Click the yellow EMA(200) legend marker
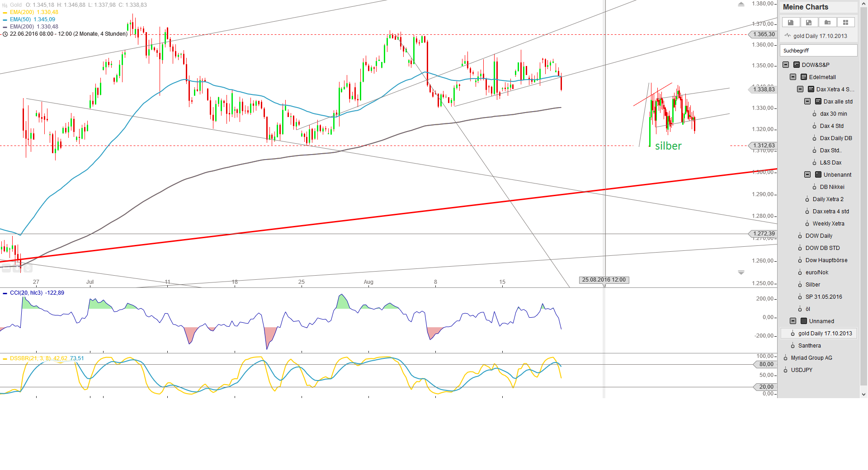This screenshot has width=868, height=470. coord(5,13)
